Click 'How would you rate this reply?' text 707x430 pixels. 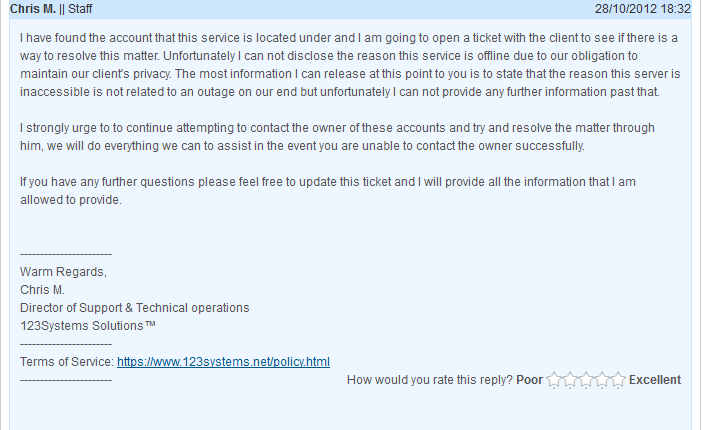pyautogui.click(x=430, y=380)
